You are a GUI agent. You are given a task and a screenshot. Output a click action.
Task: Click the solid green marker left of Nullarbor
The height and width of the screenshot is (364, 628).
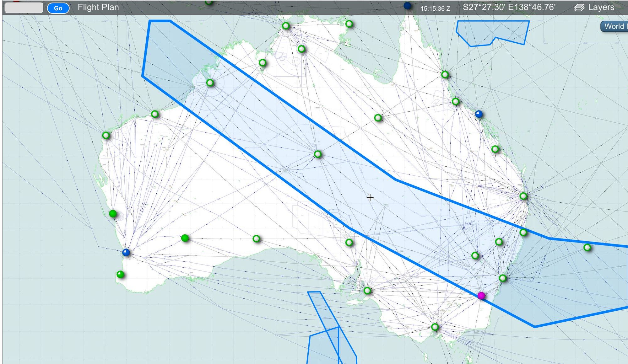[185, 238]
